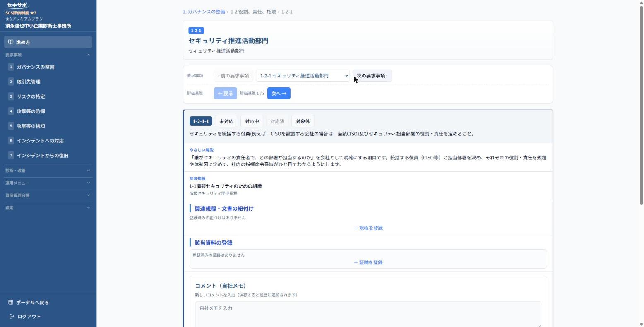Open インシデントからの復旧 in the sidebar

48,155
